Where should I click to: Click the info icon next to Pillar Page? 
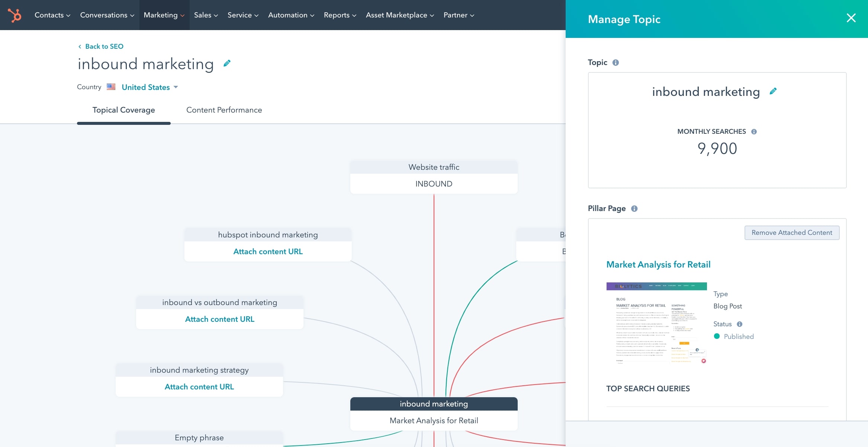coord(634,208)
